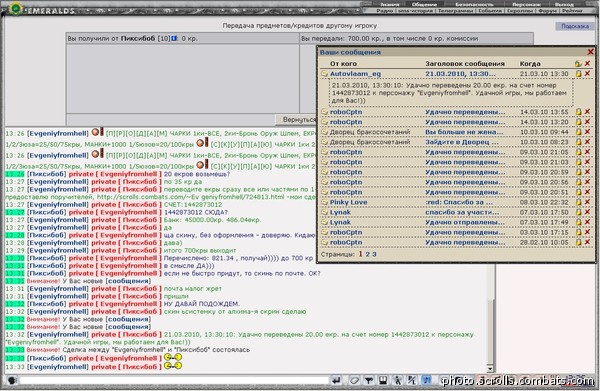Click the Выход menu item
The image size is (600, 391).
564,5
